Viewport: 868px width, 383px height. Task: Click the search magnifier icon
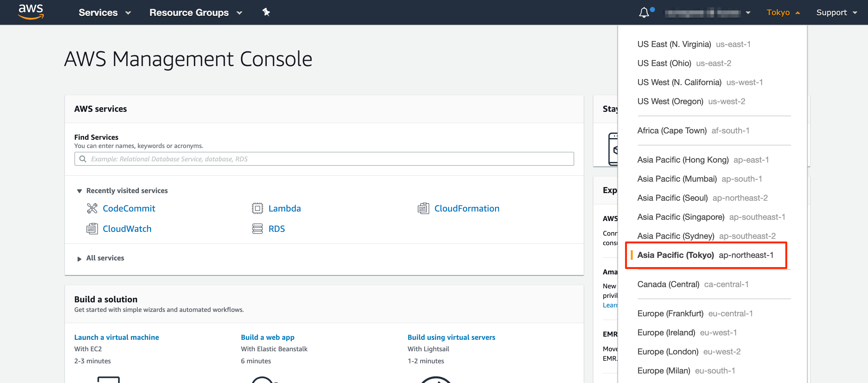[83, 159]
